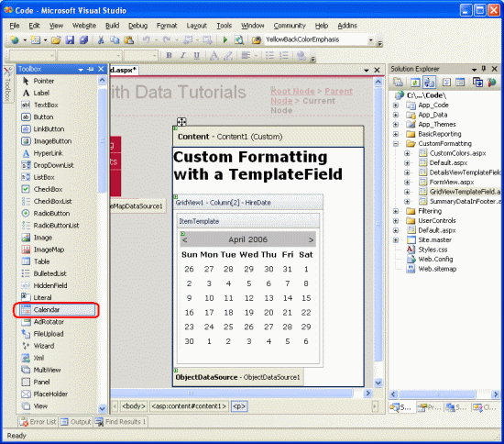Viewport: 504px width, 444px height.
Task: Click the Save icon in main toolbar
Action: (x=70, y=39)
